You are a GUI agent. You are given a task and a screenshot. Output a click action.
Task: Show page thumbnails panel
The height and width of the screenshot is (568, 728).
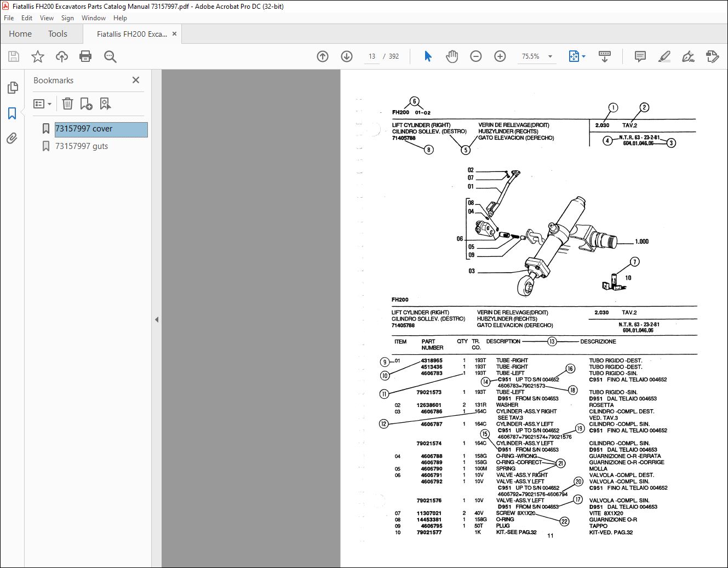click(12, 88)
